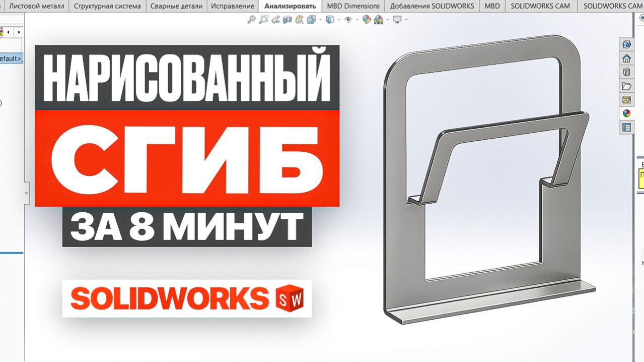Click the Hide/Show Items eye icon

[349, 20]
